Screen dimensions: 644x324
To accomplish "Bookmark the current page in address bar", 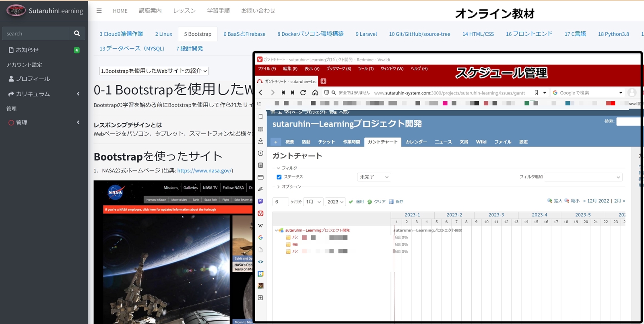I will pos(536,92).
